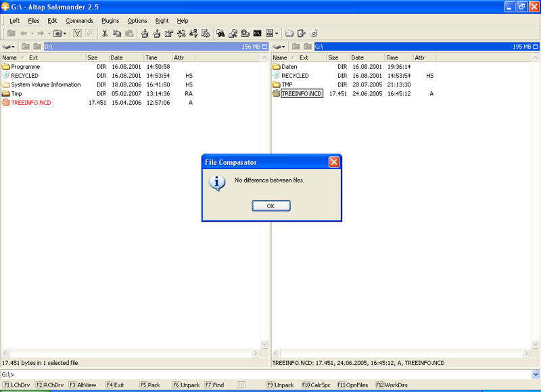The image size is (541, 392).
Task: Click the F10 CalcSpc button
Action: [x=316, y=385]
